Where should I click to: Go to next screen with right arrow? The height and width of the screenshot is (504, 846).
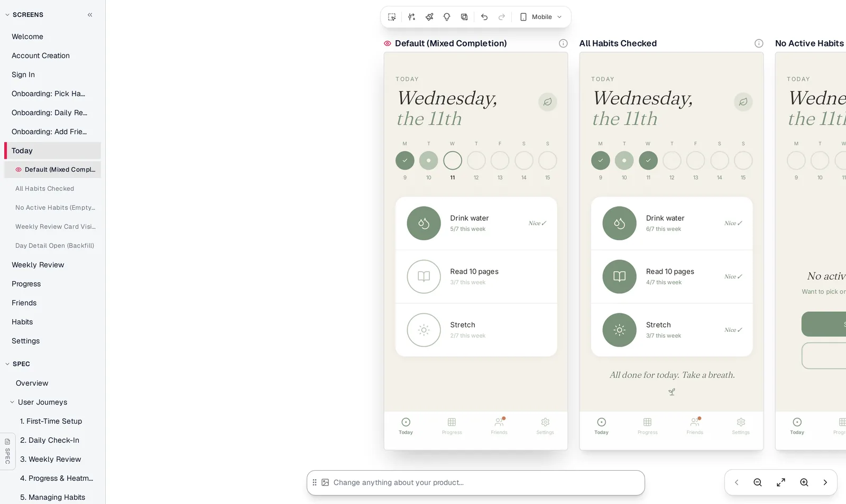point(825,482)
